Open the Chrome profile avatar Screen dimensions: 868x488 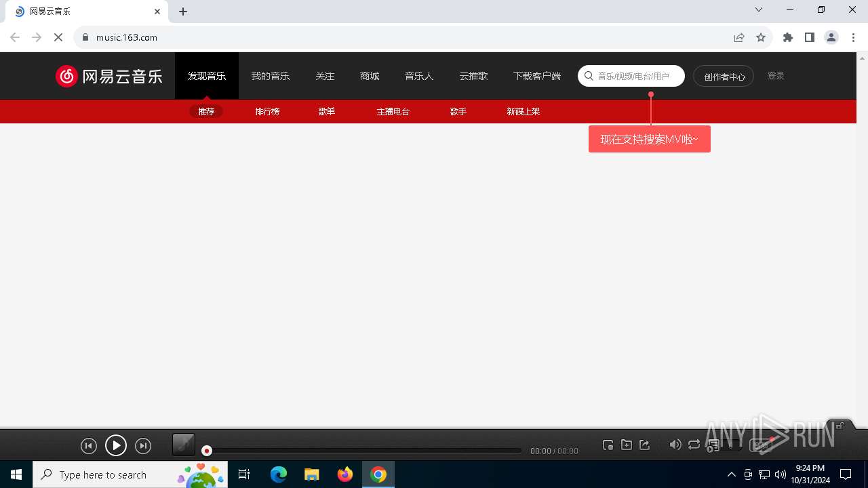click(831, 37)
